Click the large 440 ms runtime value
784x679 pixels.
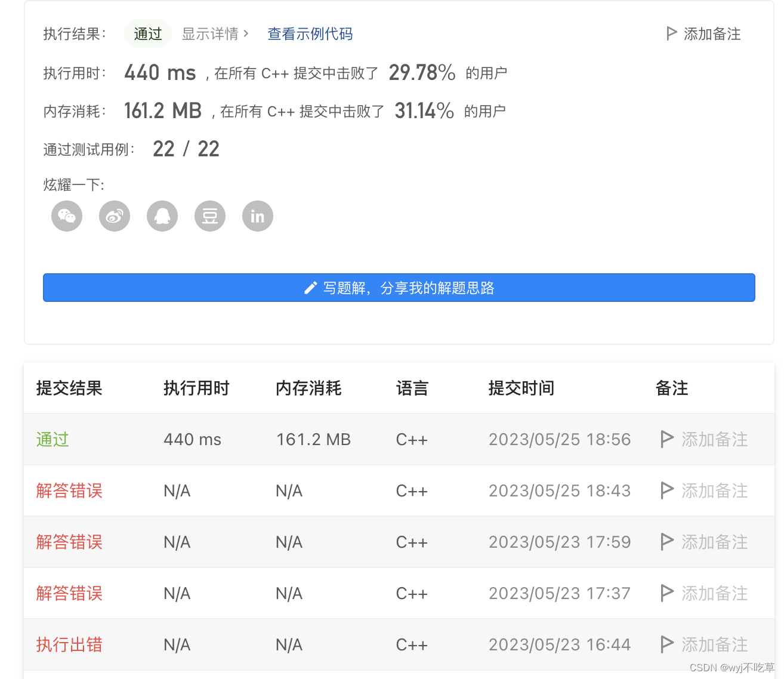tap(160, 73)
